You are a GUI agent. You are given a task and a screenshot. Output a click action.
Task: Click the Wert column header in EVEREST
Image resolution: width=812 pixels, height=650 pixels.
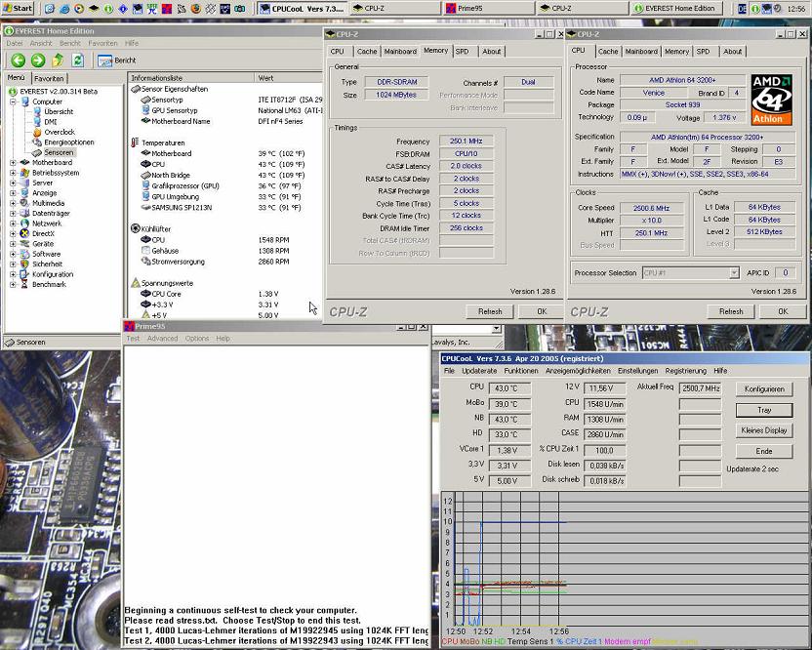[x=289, y=78]
